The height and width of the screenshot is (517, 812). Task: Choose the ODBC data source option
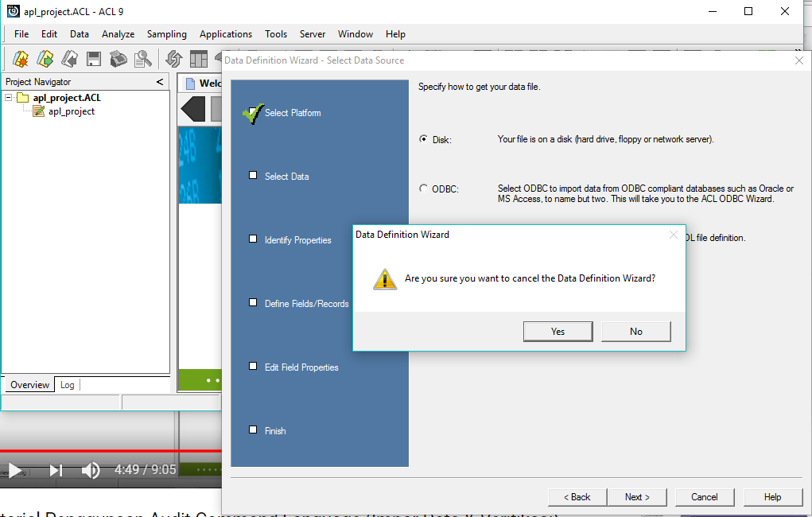tap(425, 189)
